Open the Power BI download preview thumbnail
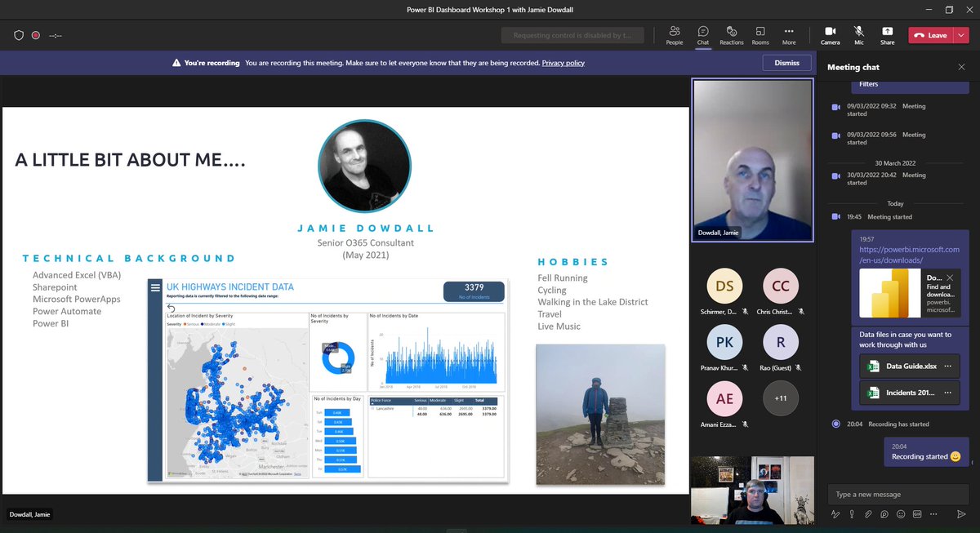The image size is (980, 533). 891,295
